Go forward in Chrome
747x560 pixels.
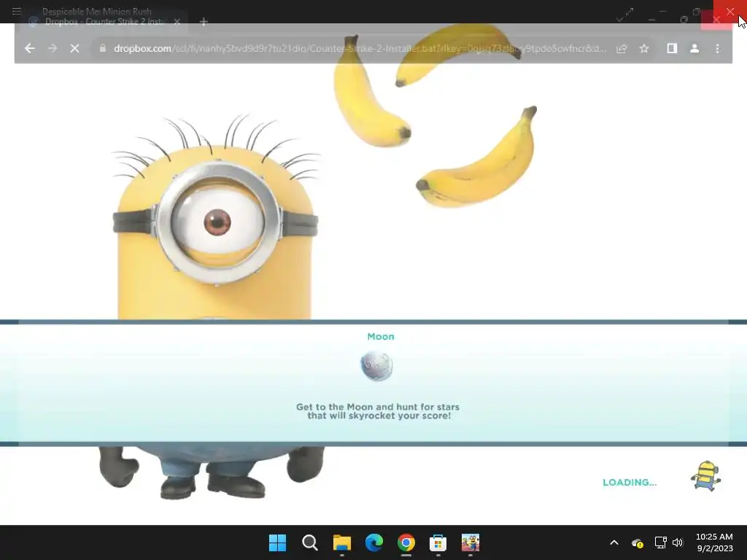[x=52, y=49]
